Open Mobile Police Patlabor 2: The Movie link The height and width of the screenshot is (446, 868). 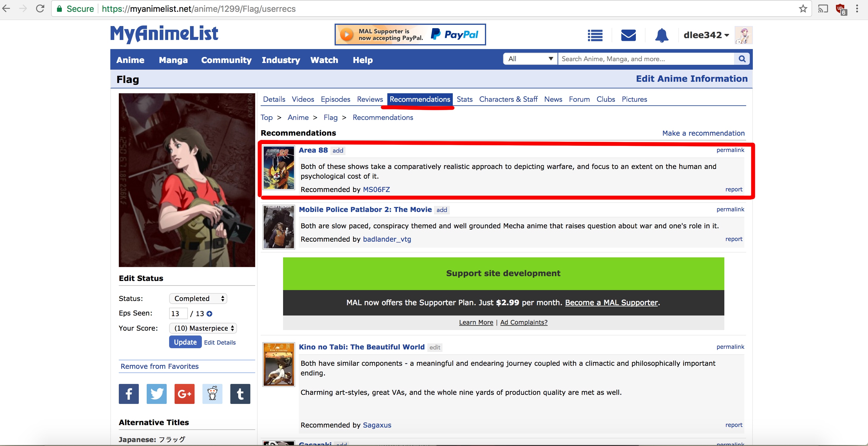click(365, 209)
